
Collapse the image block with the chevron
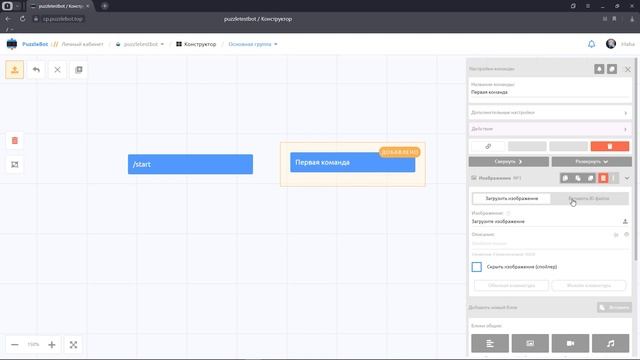627,178
